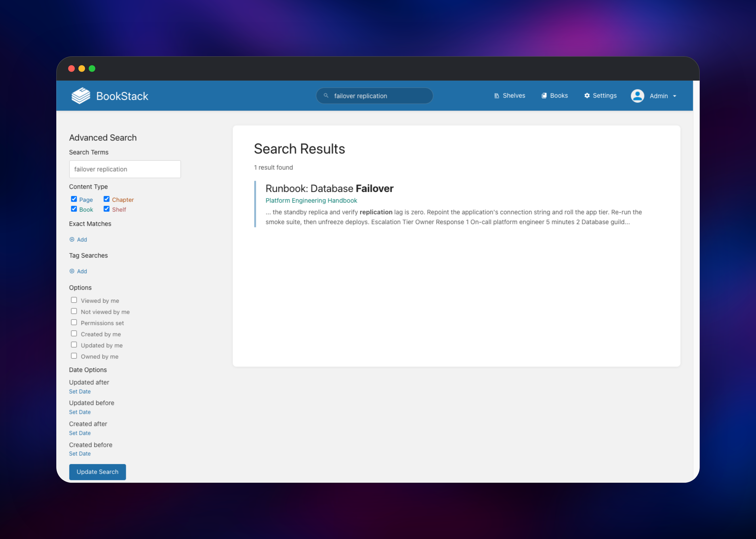Click the result excerpt text about replication lag

[x=454, y=217]
